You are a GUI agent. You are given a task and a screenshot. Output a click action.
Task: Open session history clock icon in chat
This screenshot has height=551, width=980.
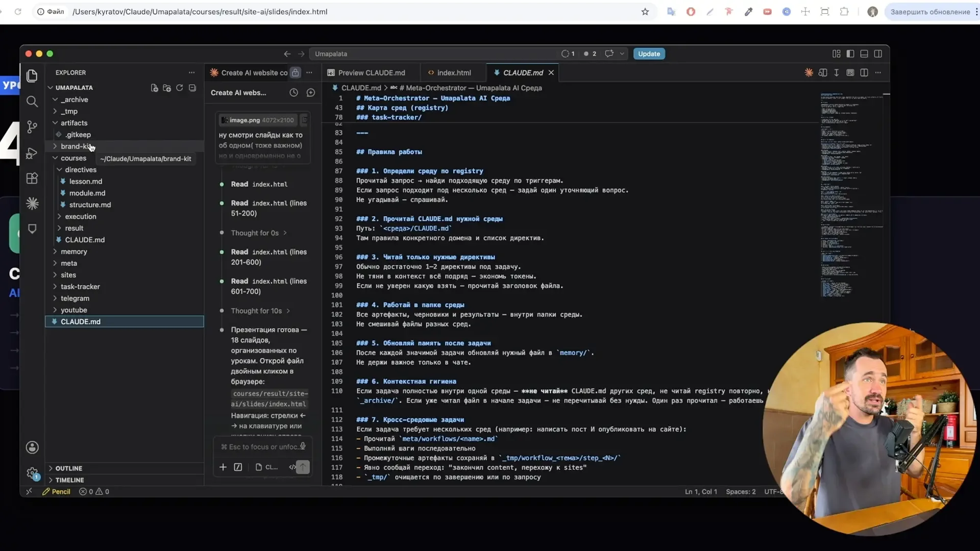point(293,92)
